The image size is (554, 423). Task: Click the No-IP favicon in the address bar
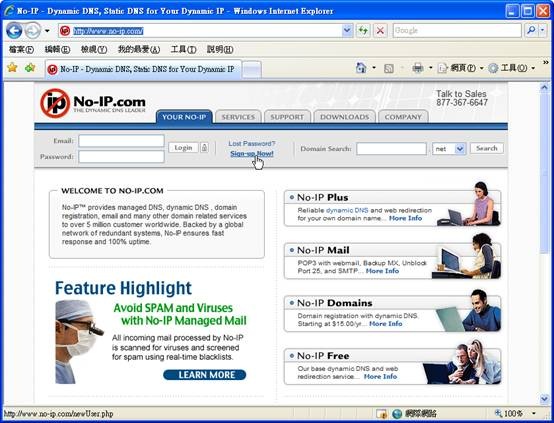[x=65, y=31]
